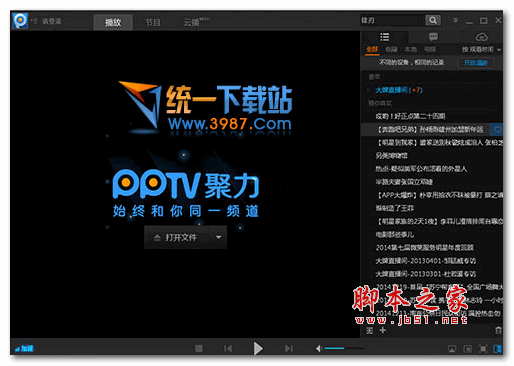The image size is (514, 366).
Task: Switch to the 播放 tab
Action: pos(113,22)
